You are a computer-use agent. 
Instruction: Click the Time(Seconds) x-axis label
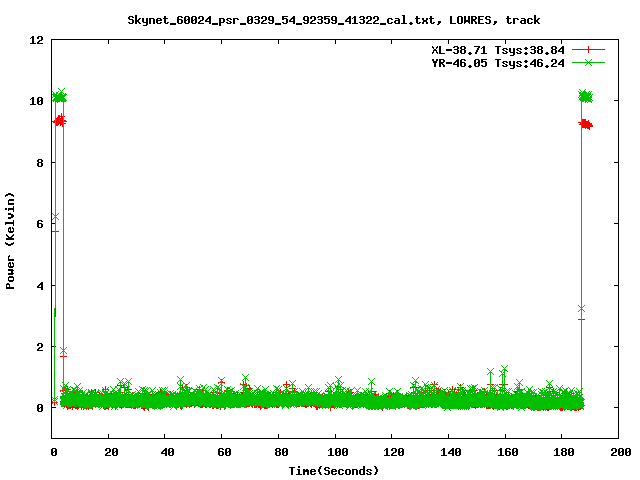click(x=333, y=471)
